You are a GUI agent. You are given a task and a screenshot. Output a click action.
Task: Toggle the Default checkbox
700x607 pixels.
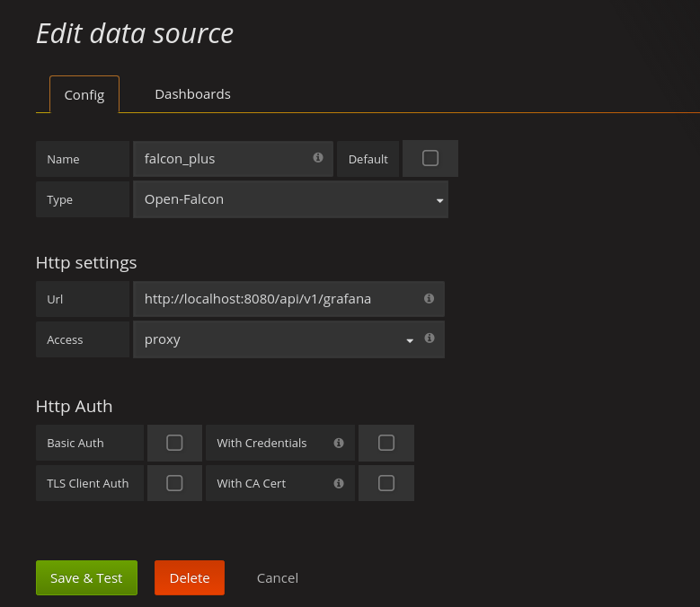coord(430,158)
